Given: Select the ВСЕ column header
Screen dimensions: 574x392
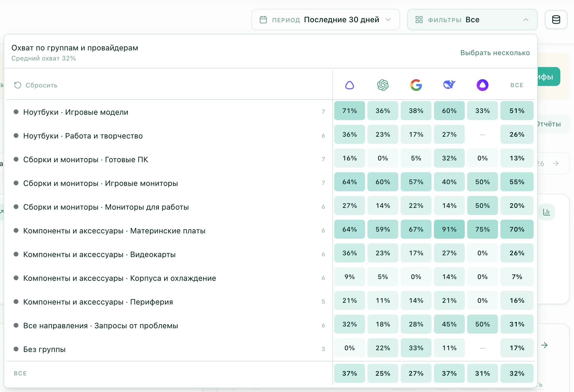Looking at the screenshot, I should (517, 85).
